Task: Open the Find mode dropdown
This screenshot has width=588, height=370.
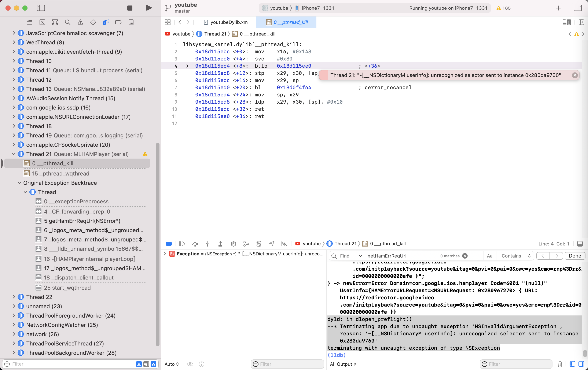Action: 351,256
